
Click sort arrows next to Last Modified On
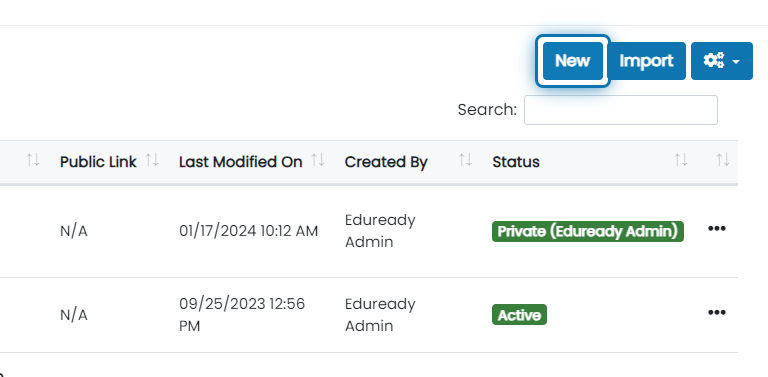click(x=318, y=160)
